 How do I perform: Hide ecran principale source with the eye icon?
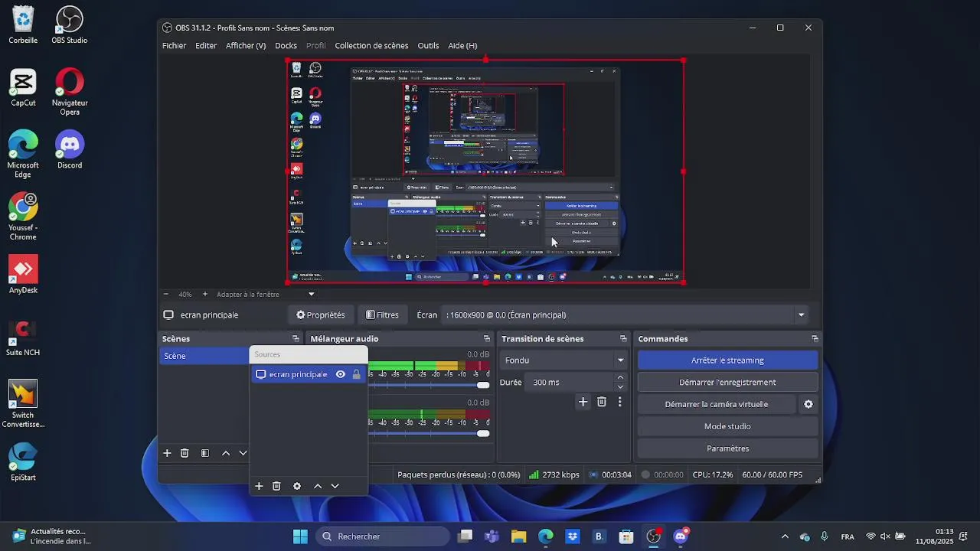pos(341,374)
